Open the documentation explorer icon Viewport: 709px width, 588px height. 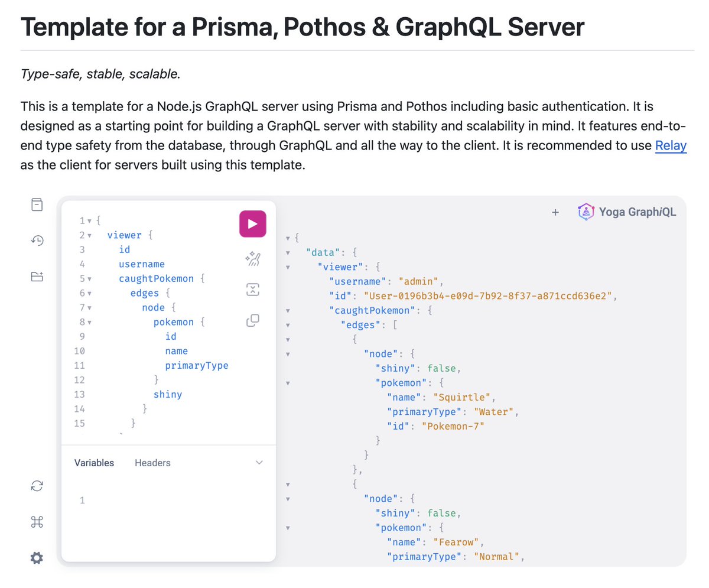click(x=37, y=204)
